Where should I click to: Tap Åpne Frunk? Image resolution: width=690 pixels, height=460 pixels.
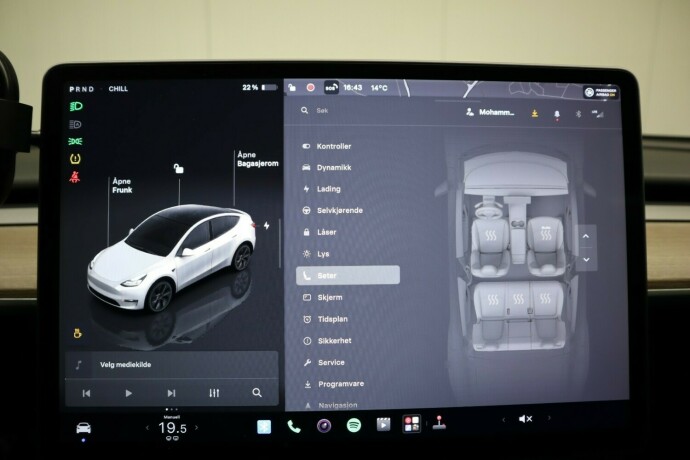[122, 186]
